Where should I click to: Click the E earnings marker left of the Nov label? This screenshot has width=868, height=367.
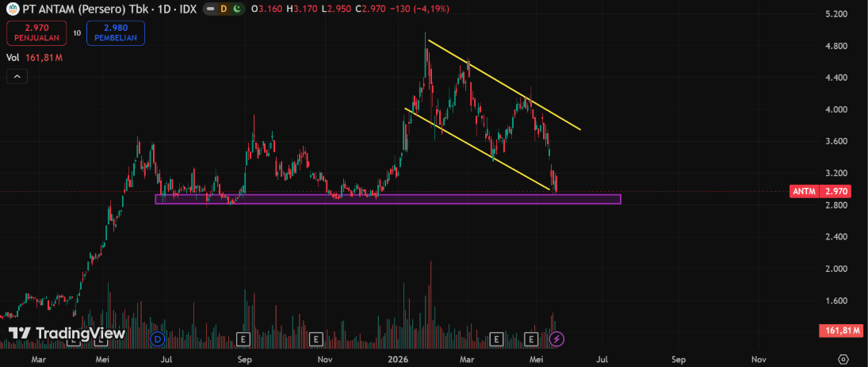coord(315,338)
